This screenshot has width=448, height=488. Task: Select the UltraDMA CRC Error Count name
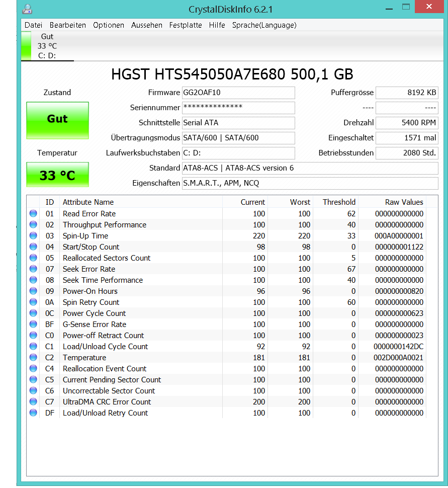click(107, 402)
